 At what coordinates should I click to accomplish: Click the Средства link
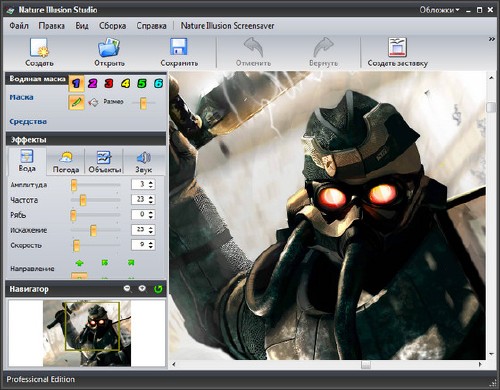[28, 122]
